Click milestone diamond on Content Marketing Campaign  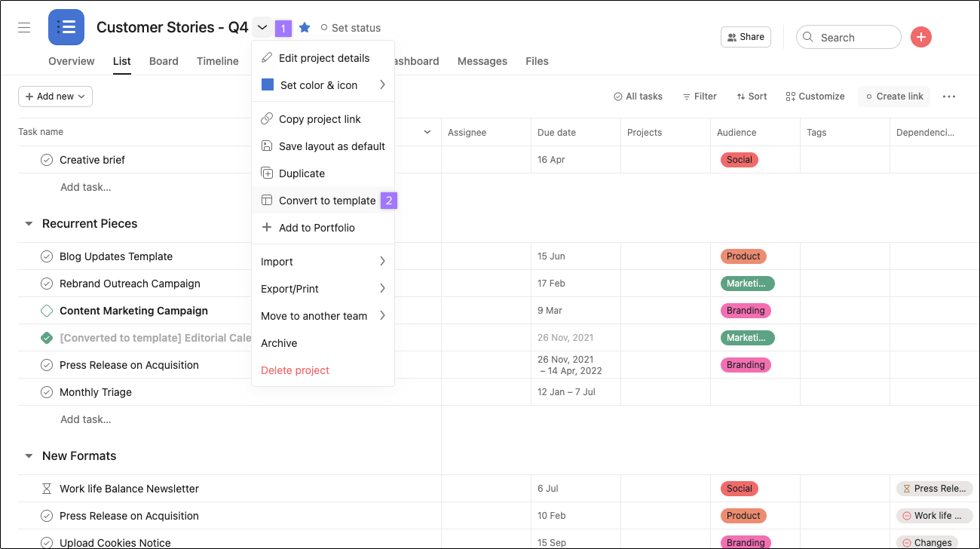click(47, 311)
